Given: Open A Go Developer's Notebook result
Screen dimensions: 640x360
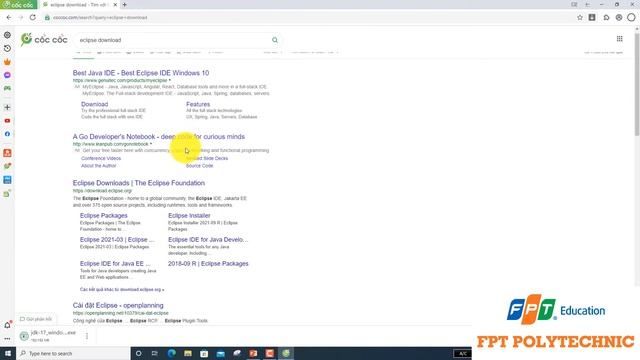Looking at the screenshot, I should coord(159,137).
